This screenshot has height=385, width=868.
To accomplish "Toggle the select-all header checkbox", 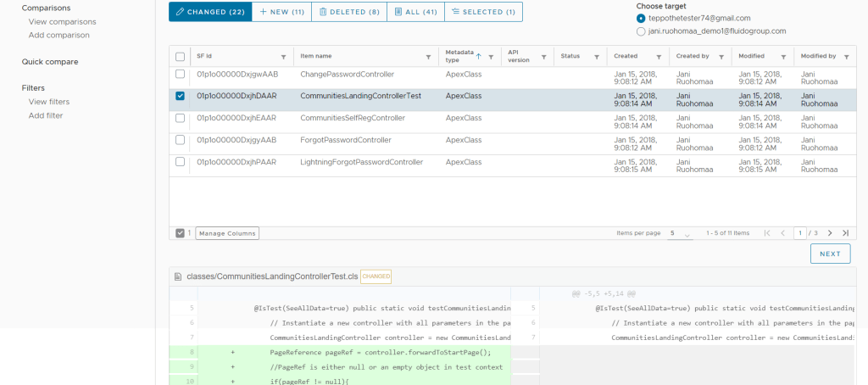I will 180,57.
